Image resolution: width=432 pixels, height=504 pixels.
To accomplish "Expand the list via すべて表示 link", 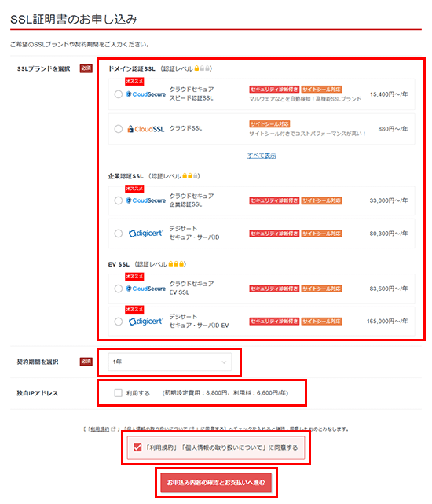I will click(x=262, y=156).
